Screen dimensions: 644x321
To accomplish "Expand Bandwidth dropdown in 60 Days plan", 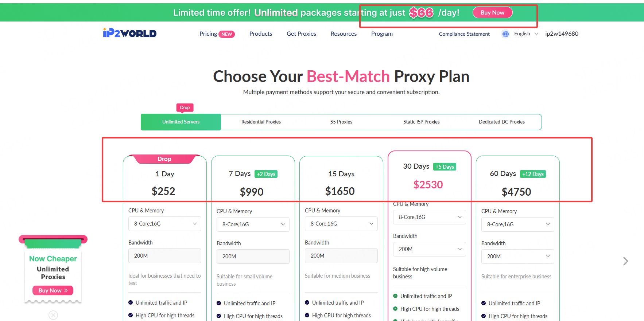I will (517, 257).
